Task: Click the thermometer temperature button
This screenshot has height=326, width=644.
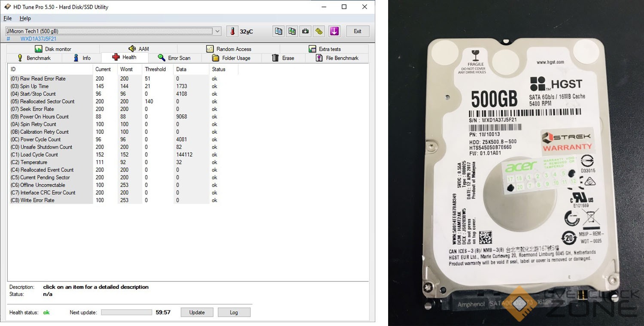Action: point(232,31)
